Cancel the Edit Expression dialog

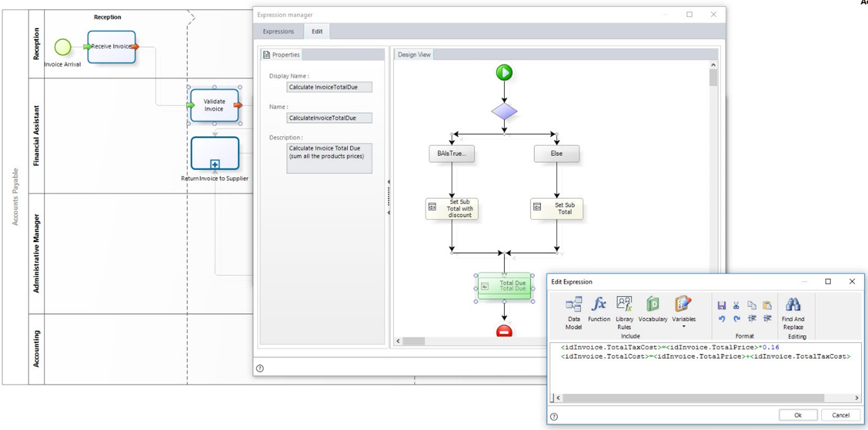[x=840, y=415]
